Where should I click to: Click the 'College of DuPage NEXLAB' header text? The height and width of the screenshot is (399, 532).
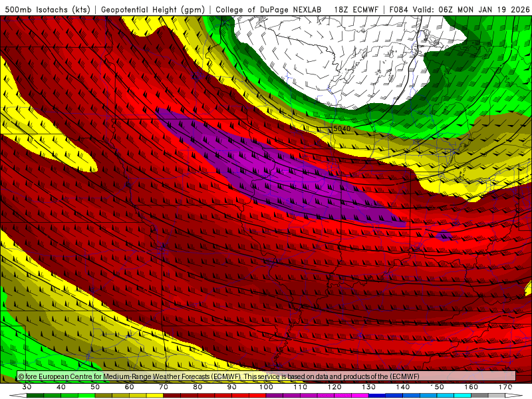269,10
